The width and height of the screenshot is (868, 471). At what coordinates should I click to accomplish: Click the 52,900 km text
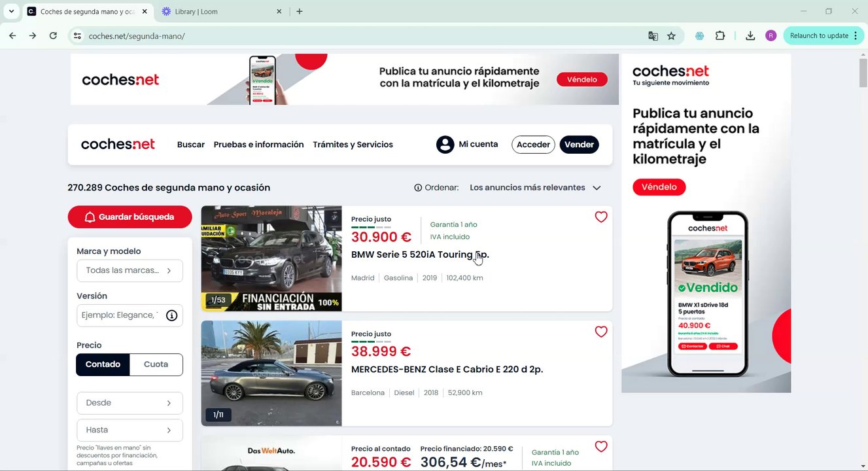click(465, 393)
